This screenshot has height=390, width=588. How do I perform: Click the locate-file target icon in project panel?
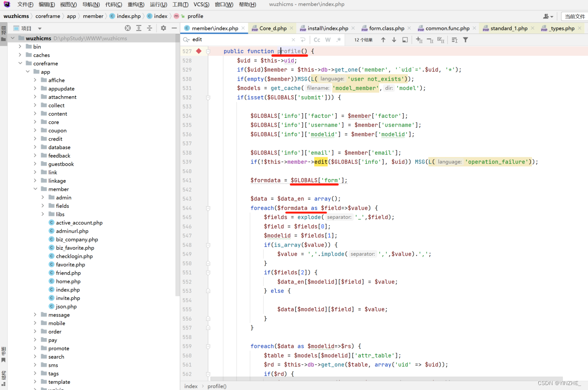point(128,28)
